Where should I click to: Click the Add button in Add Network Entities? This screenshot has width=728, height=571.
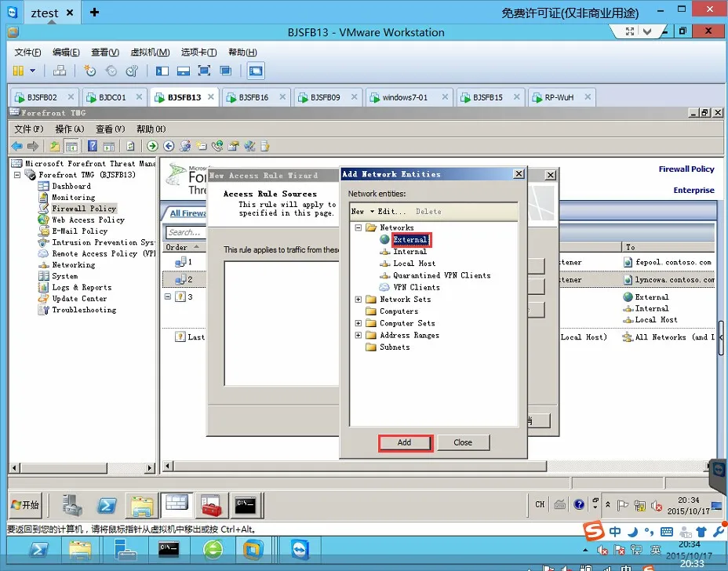pos(406,443)
